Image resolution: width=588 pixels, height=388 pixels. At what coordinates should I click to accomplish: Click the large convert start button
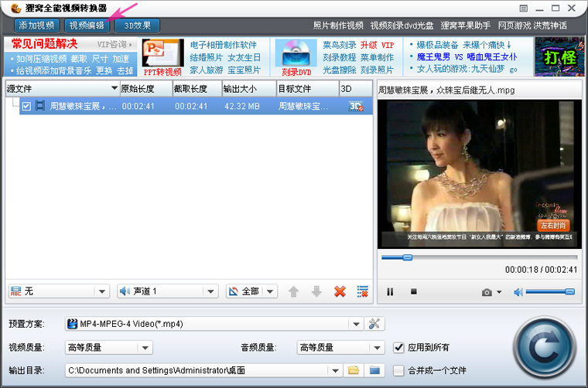point(545,347)
